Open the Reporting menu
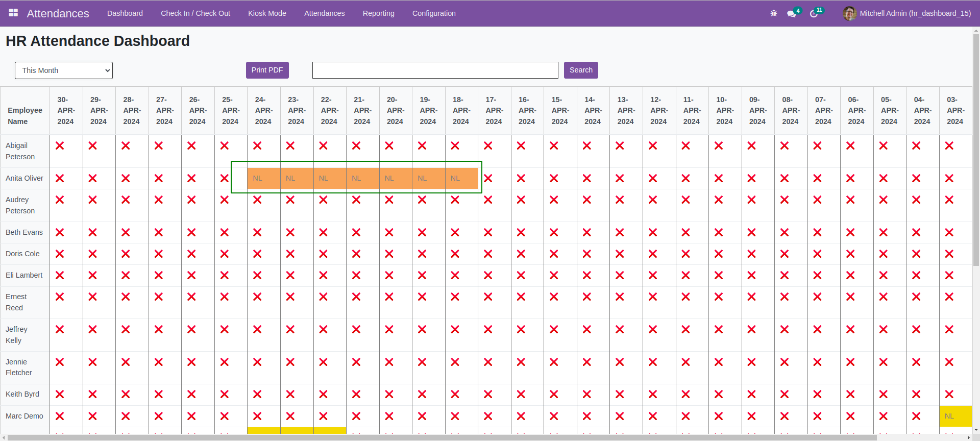The height and width of the screenshot is (441, 980). point(378,13)
